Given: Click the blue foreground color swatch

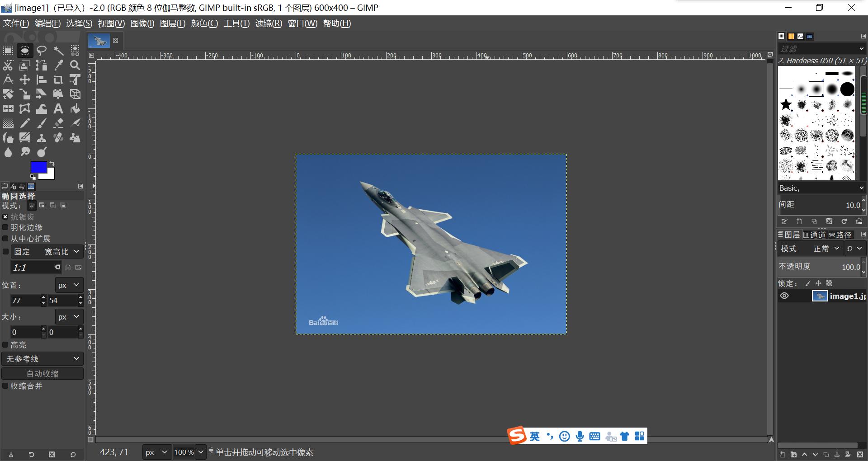Looking at the screenshot, I should (38, 167).
